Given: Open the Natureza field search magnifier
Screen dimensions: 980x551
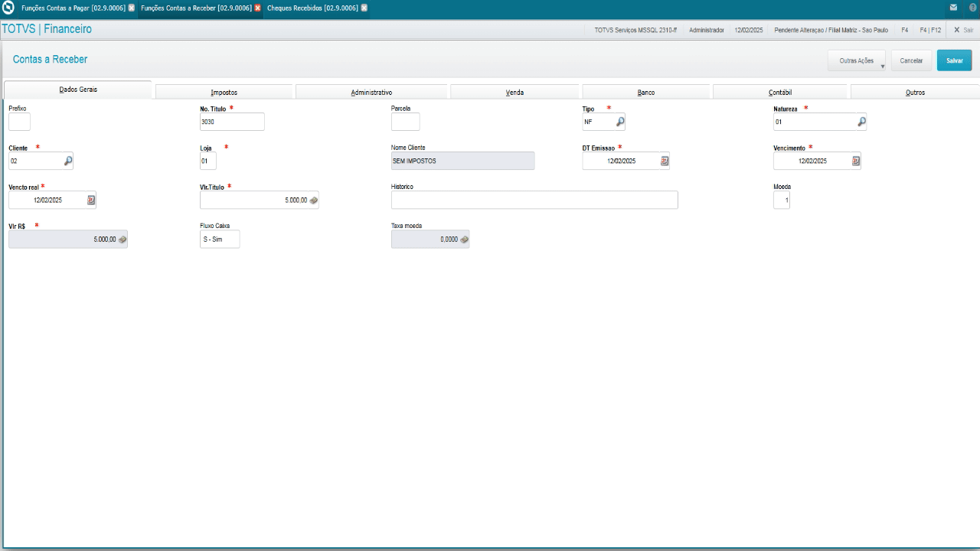Looking at the screenshot, I should pyautogui.click(x=861, y=121).
